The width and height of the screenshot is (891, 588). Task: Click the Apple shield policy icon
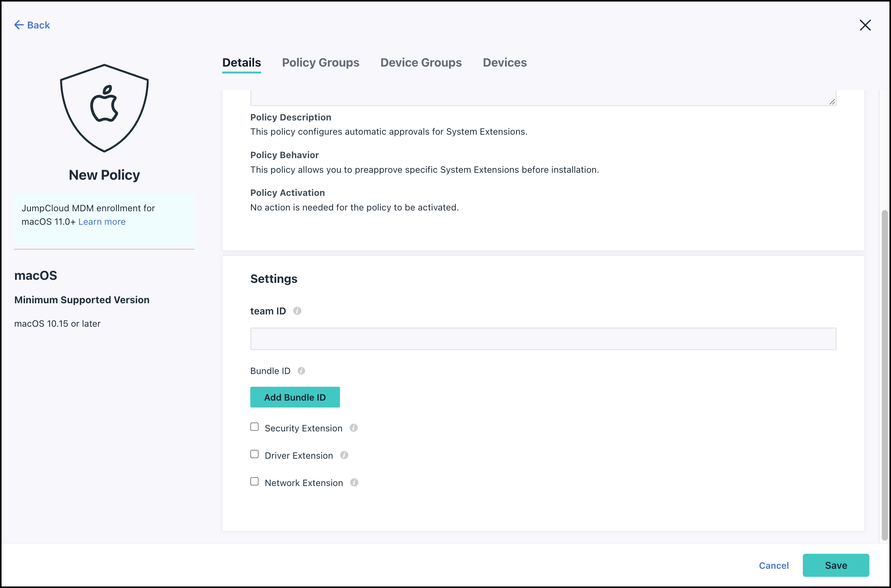coord(104,108)
